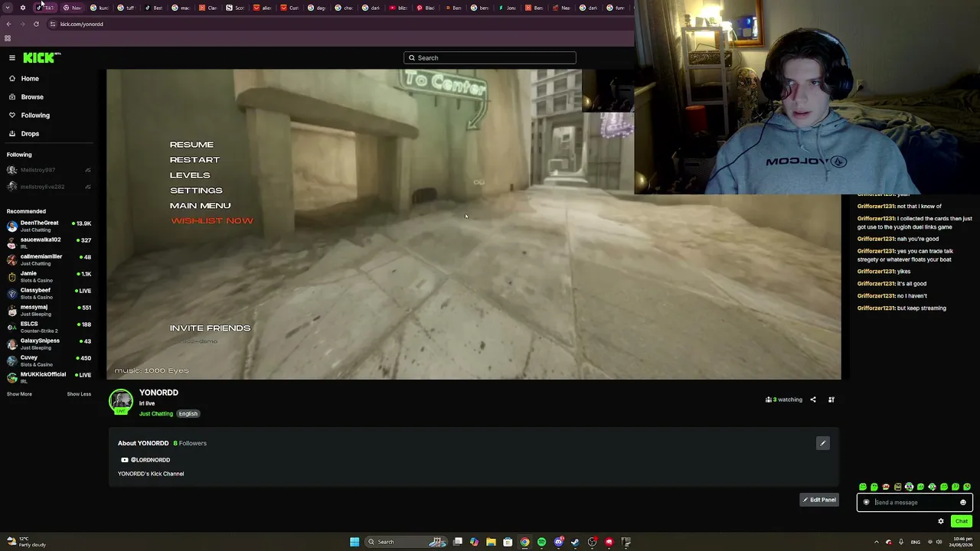
Task: Click Invite Friends in the game
Action: tap(210, 328)
